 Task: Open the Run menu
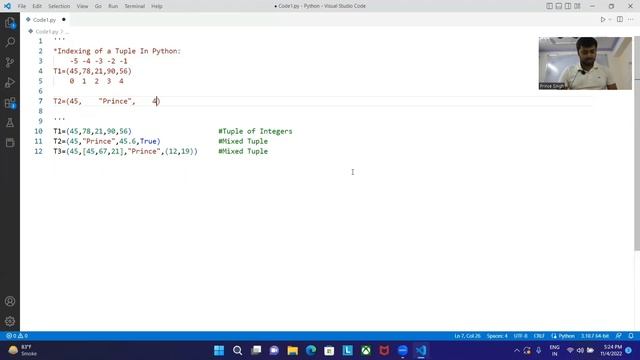(x=113, y=6)
